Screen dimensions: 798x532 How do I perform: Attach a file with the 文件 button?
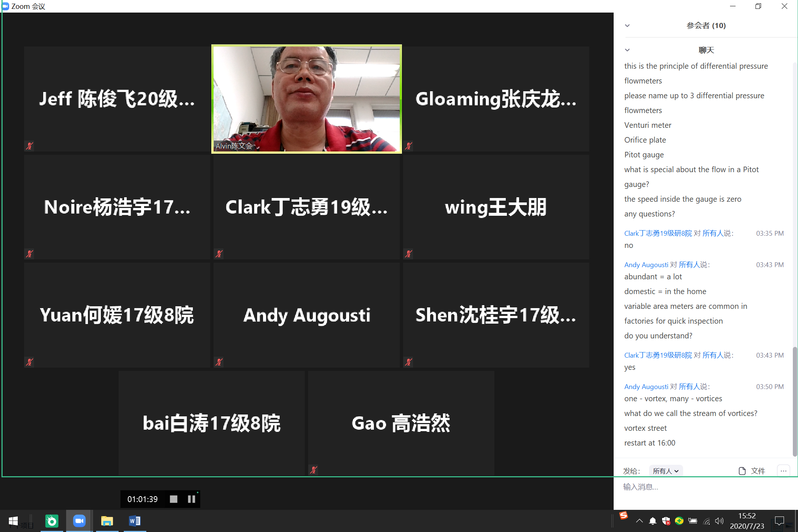(752, 471)
